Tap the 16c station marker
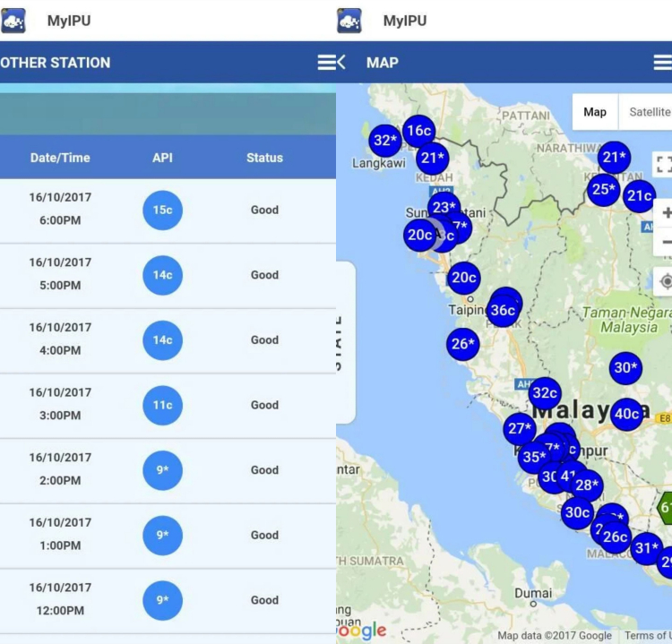Image resolution: width=672 pixels, height=644 pixels. (418, 131)
